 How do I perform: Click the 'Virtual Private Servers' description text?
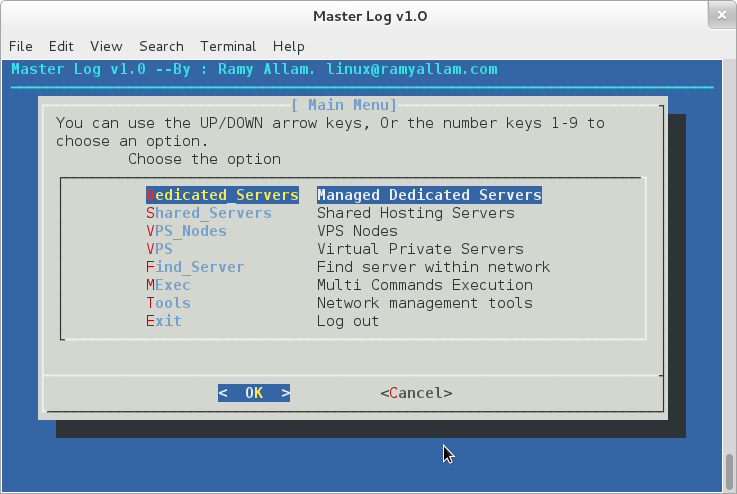[420, 249]
